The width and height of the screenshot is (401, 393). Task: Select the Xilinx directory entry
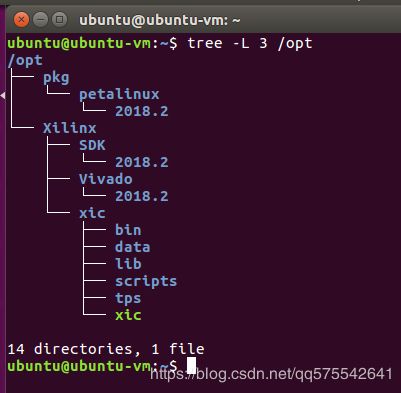tap(70, 128)
